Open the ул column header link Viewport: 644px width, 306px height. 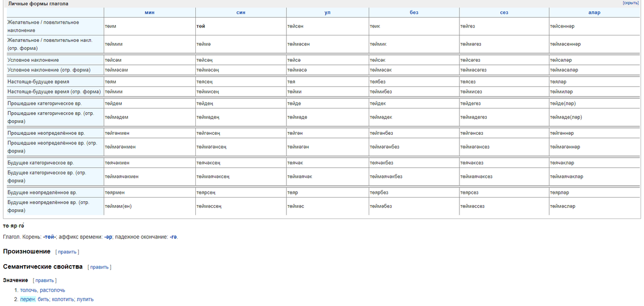(327, 12)
